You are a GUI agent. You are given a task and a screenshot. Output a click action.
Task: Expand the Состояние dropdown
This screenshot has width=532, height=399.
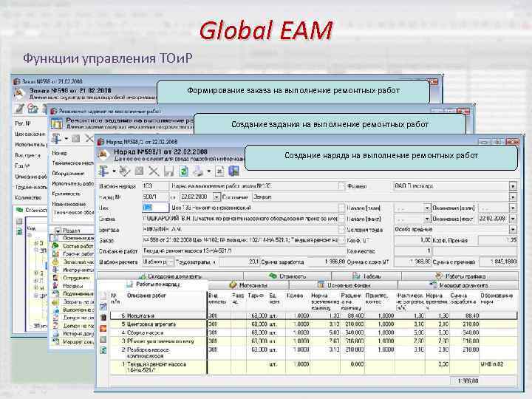click(x=513, y=197)
